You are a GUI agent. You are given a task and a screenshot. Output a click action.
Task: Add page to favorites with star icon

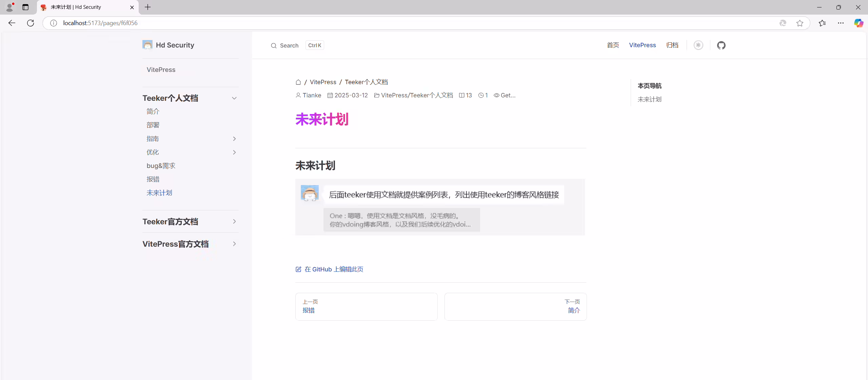(x=800, y=23)
